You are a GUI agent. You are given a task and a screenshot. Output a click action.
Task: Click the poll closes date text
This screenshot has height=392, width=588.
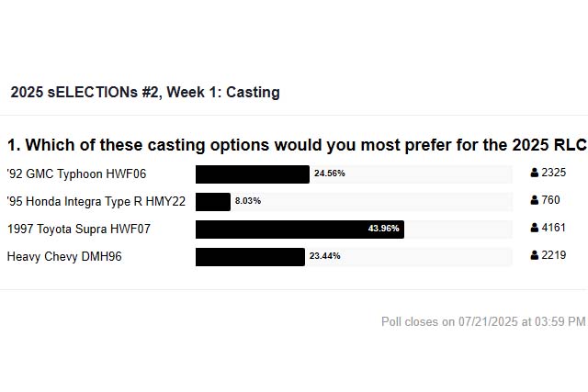(483, 321)
